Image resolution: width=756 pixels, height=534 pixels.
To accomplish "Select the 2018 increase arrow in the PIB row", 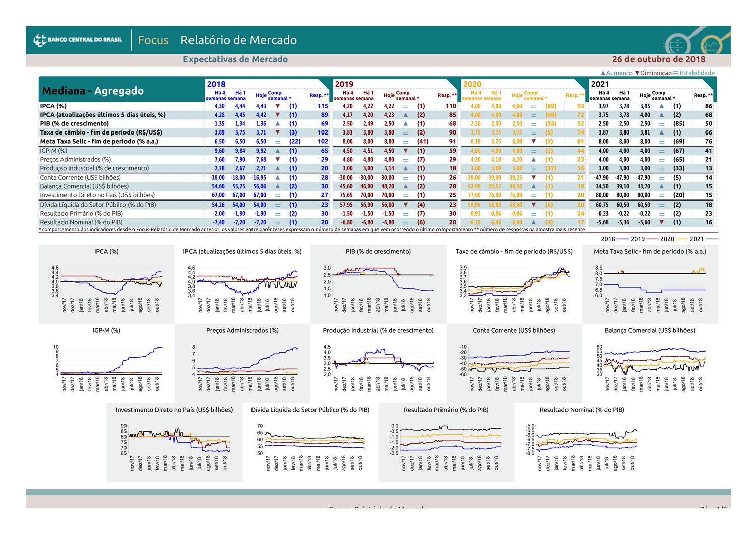I will (x=277, y=124).
